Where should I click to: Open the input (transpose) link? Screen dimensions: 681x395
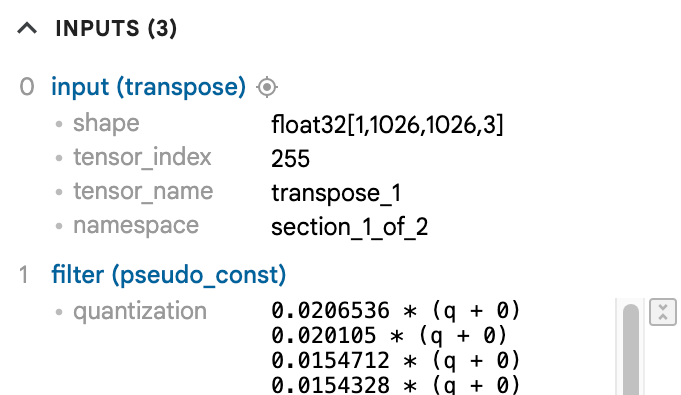[149, 87]
